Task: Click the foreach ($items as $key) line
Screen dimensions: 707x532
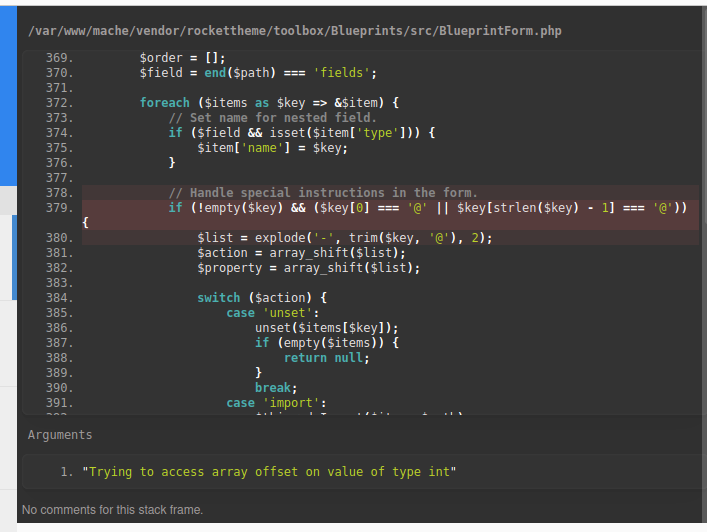Action: (x=269, y=103)
